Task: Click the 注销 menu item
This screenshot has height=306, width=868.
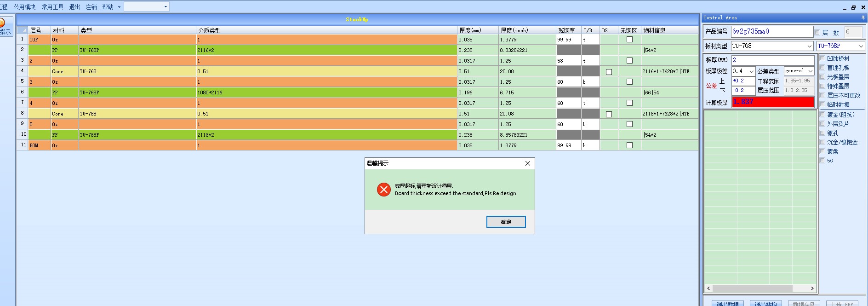Action: tap(91, 7)
